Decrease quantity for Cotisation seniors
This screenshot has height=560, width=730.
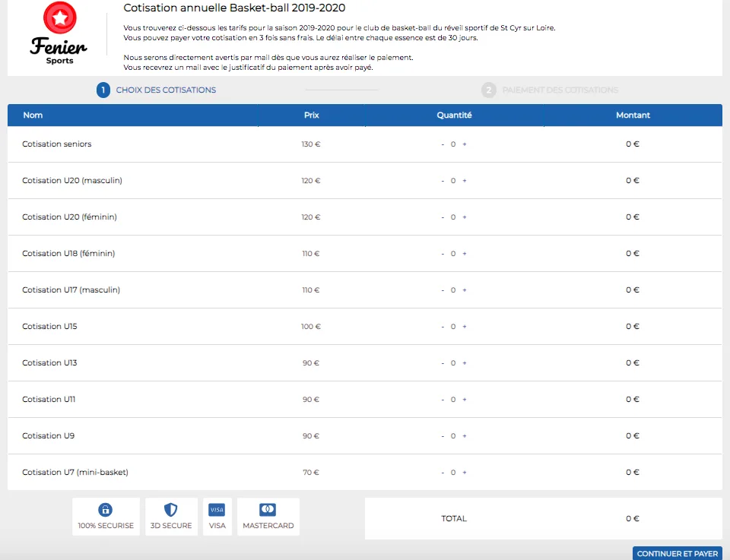(x=443, y=144)
